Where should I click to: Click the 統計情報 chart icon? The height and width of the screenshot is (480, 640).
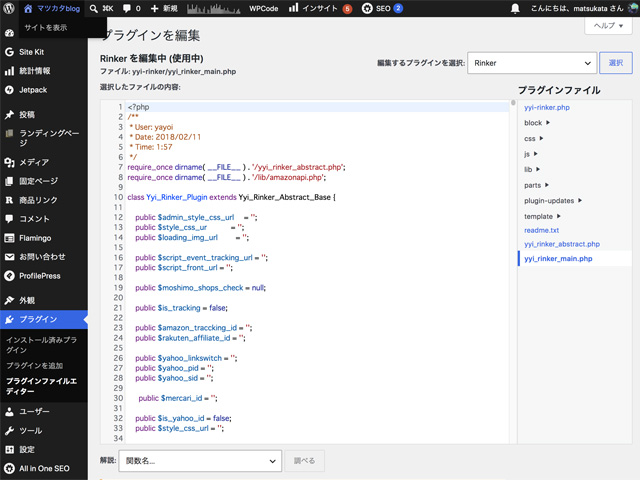tap(9, 71)
